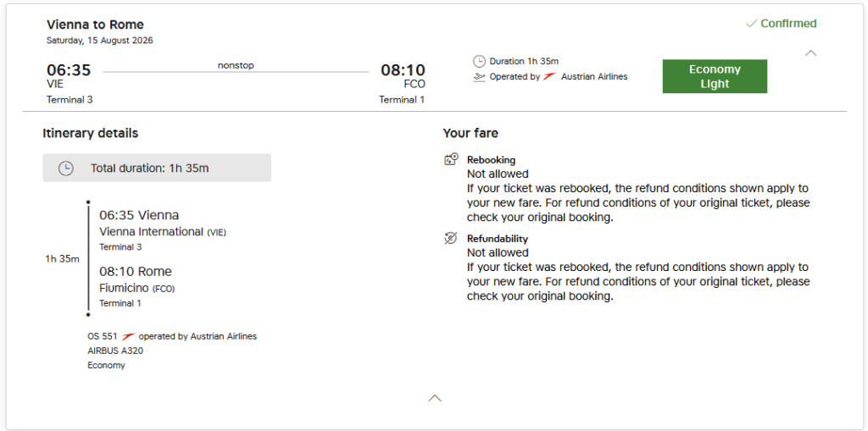Click the Austrian Airlines logo next to OS 551
Screen dimensions: 868x431
pos(128,336)
